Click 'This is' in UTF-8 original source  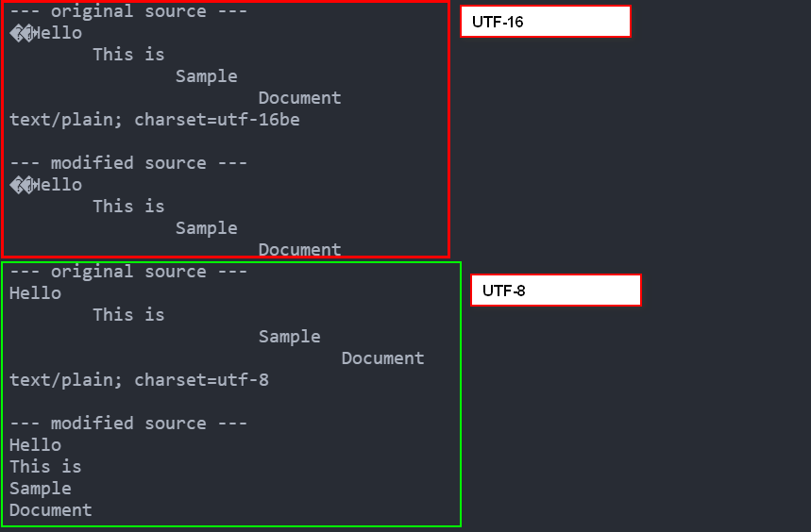128,315
